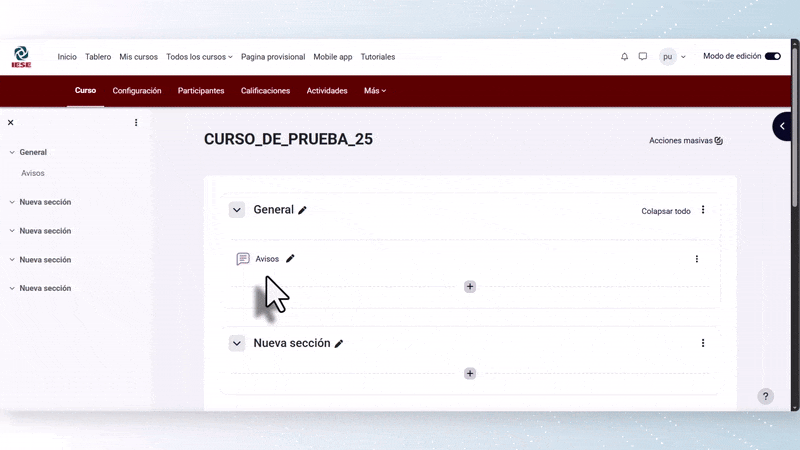Open Mis cursos
Screen dimensions: 800x450
pyautogui.click(x=138, y=57)
